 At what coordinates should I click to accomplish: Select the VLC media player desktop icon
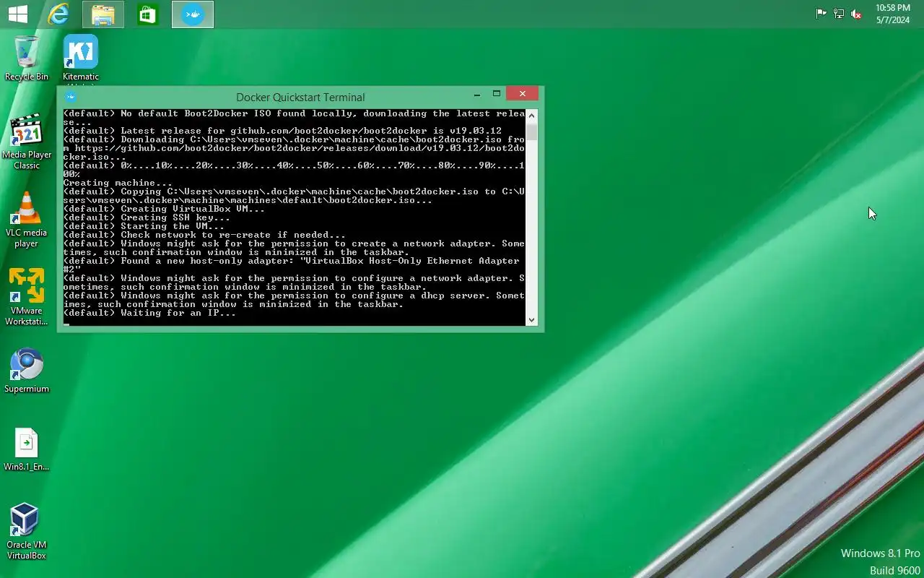coord(27,220)
